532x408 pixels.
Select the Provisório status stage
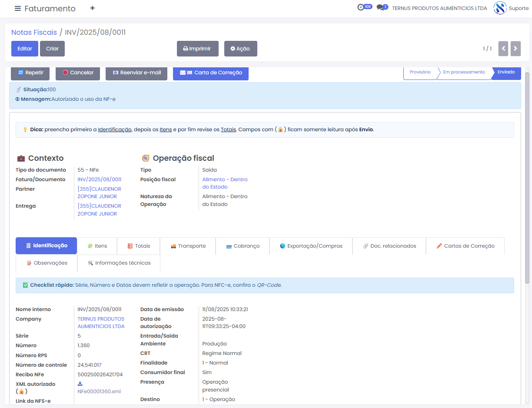pos(420,72)
